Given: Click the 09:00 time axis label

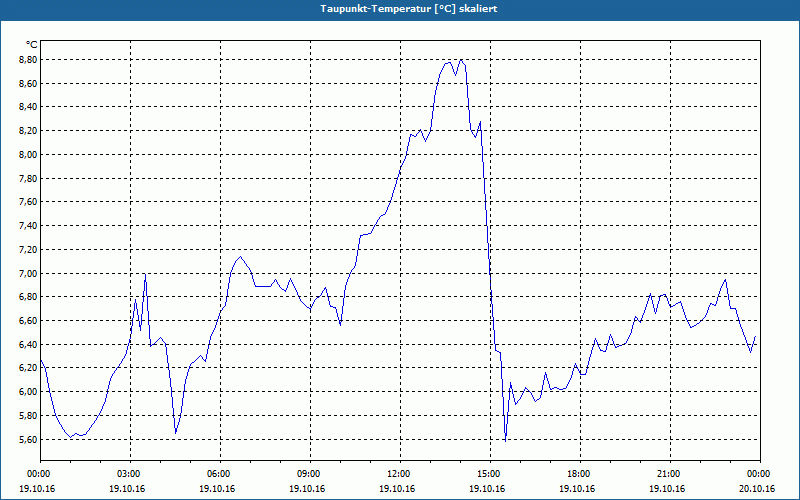Looking at the screenshot, I should click(x=310, y=474).
